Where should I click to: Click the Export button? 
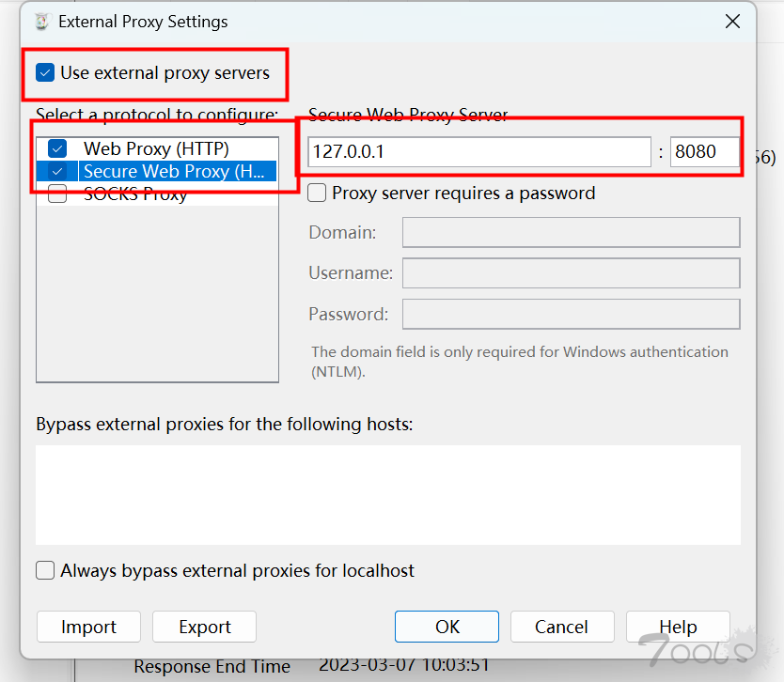pos(205,627)
